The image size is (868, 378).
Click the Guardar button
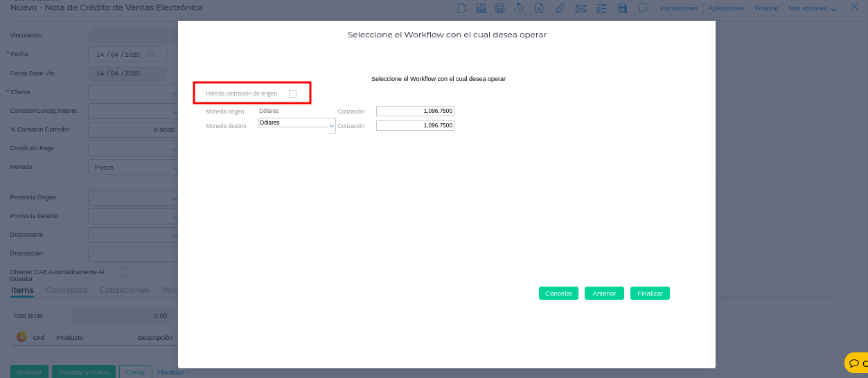[x=30, y=372]
